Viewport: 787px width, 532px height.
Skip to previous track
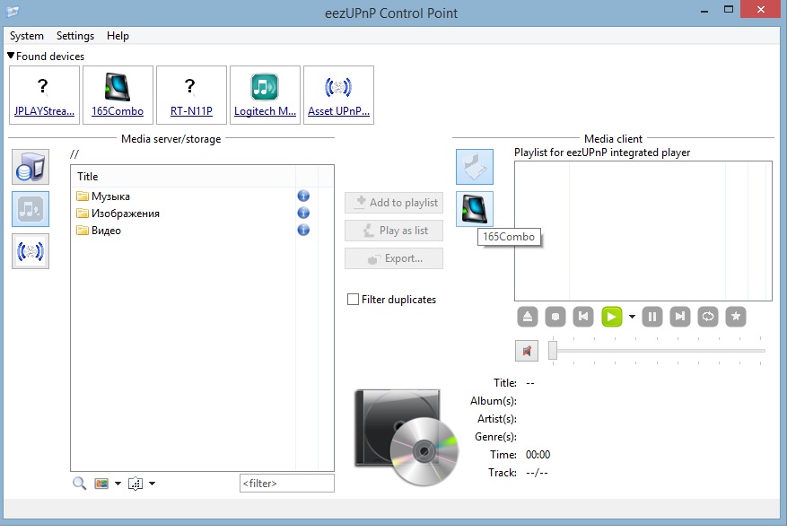583,317
